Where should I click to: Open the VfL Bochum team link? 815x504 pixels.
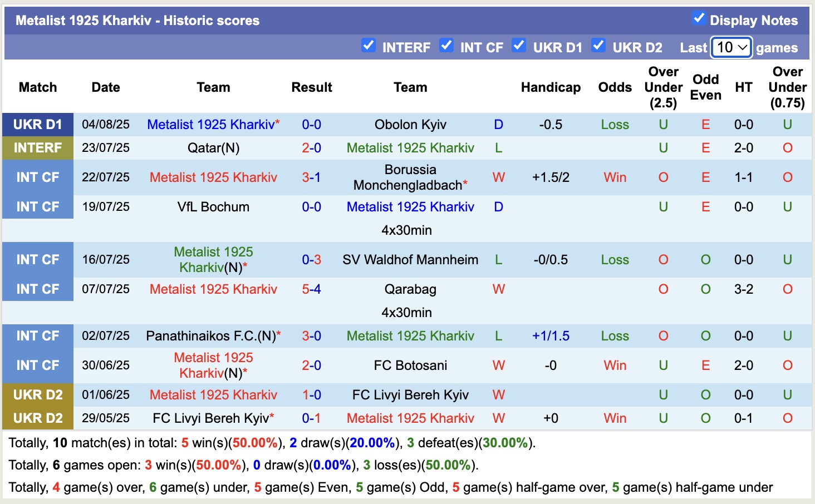[213, 207]
